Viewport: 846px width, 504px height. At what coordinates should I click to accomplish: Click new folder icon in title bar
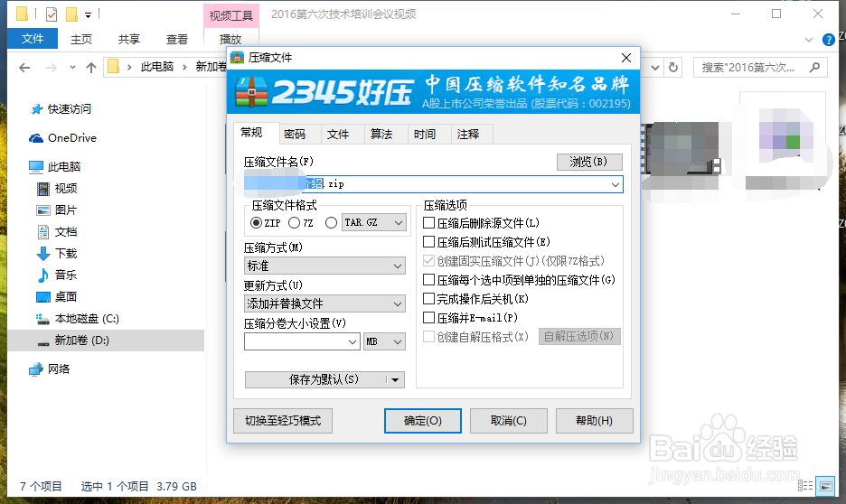point(71,14)
